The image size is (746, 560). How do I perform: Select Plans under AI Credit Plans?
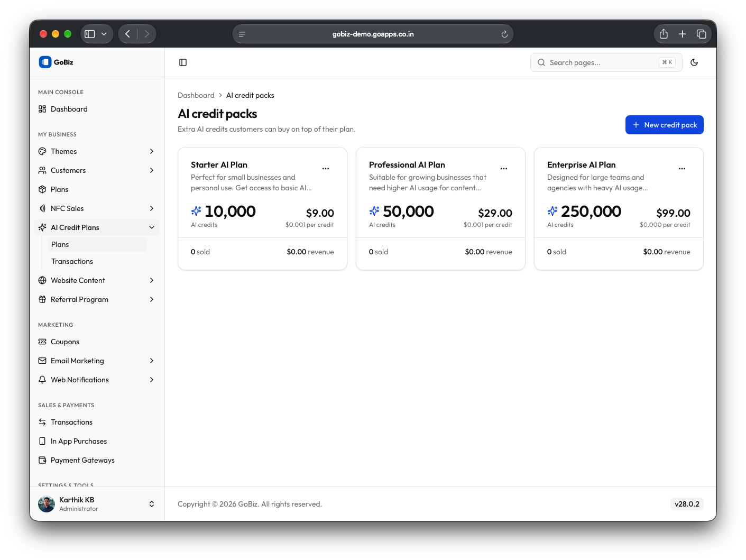[97, 244]
